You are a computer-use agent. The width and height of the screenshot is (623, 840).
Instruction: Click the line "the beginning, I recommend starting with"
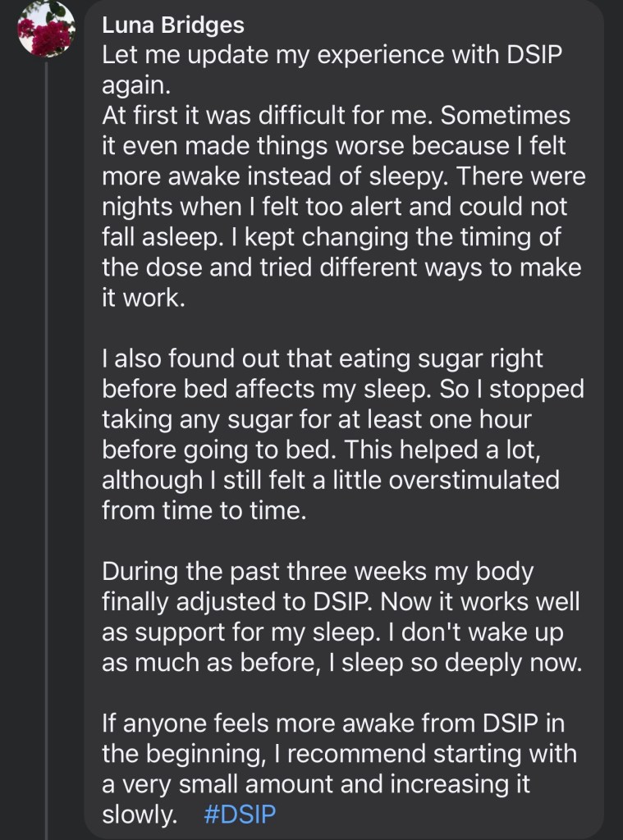click(339, 754)
